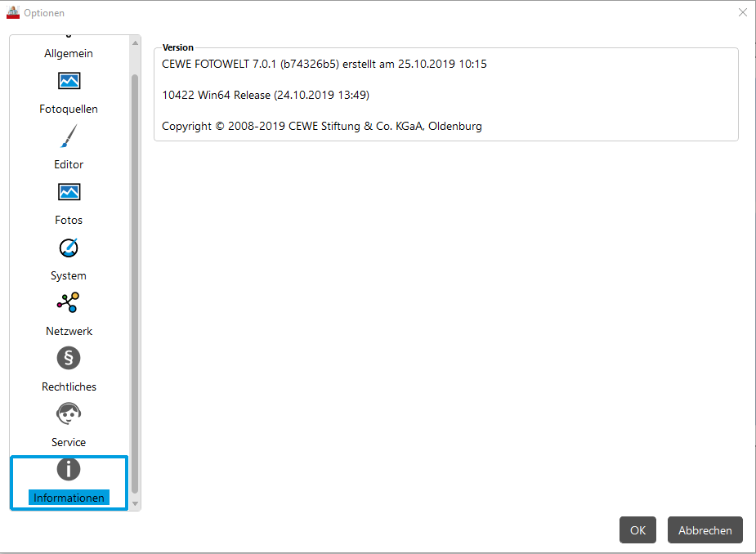Click the sidebar vertical scrollbar thumb
Screen dimensions: 756x554
(x=135, y=284)
